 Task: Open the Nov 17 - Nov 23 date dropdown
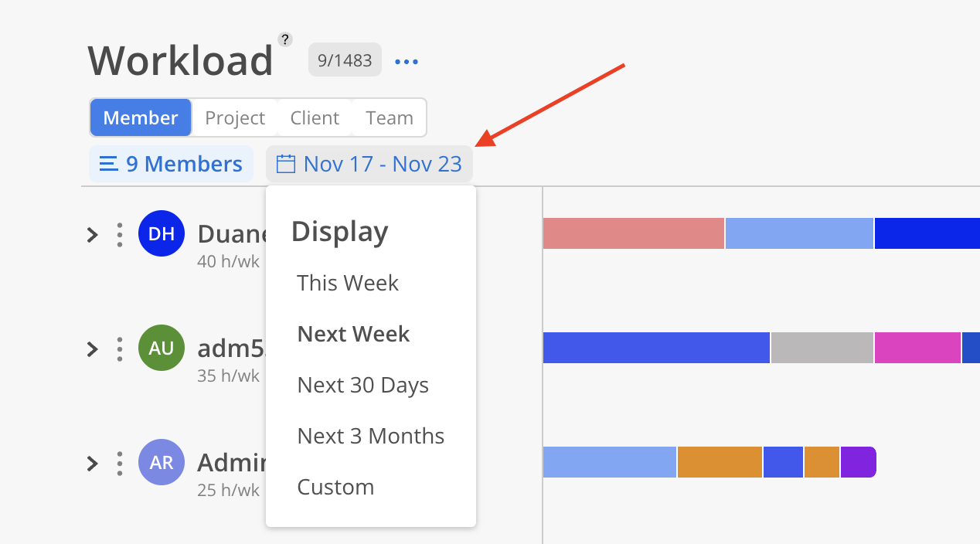pos(369,164)
